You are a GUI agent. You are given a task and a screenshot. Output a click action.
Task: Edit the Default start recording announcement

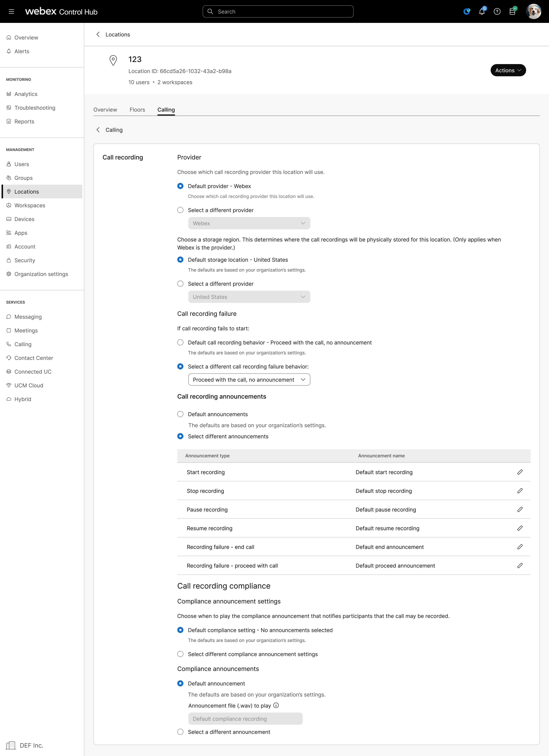click(520, 472)
